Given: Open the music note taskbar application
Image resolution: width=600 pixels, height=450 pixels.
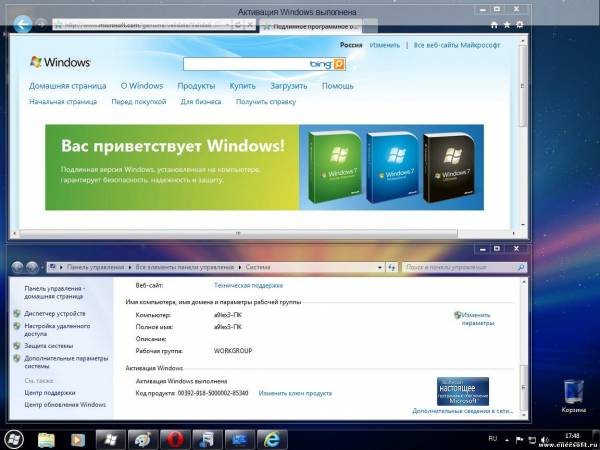Looking at the screenshot, I should point(207,439).
